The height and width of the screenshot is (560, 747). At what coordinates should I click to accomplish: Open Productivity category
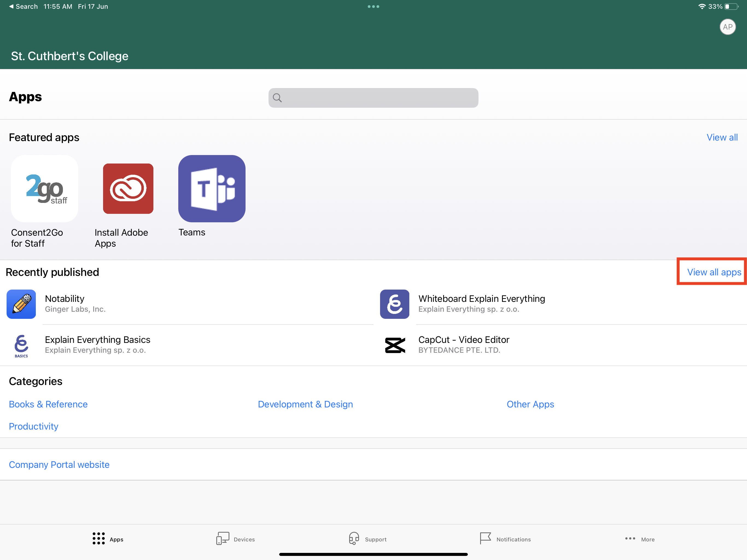coord(33,426)
